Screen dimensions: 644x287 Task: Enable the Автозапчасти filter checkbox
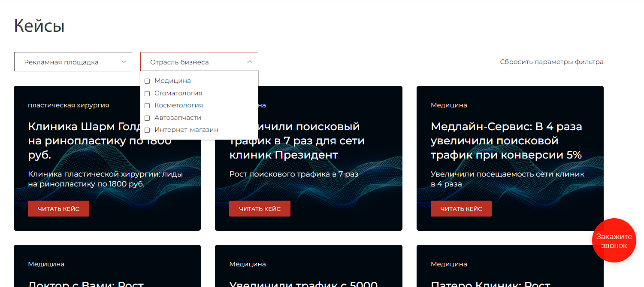coord(147,118)
